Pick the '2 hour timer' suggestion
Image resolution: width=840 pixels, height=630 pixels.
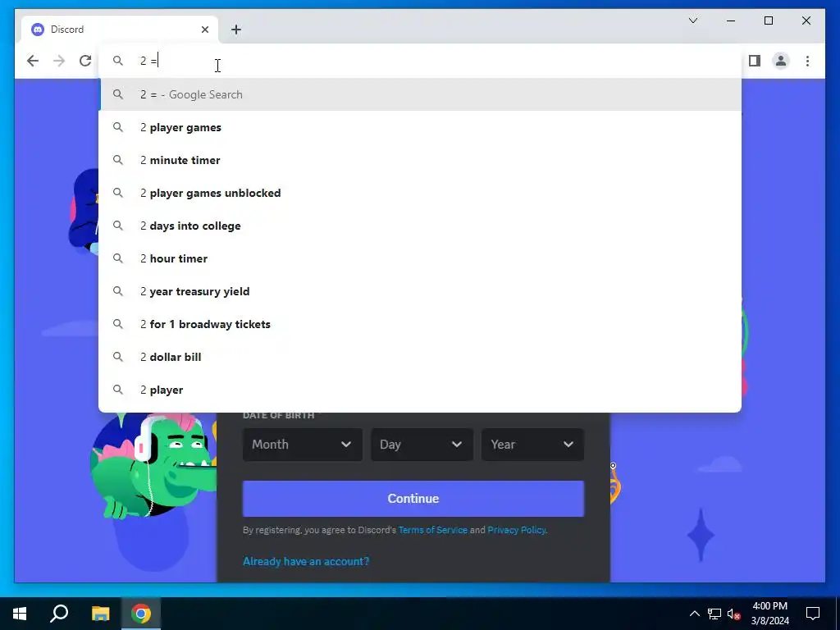pyautogui.click(x=421, y=258)
